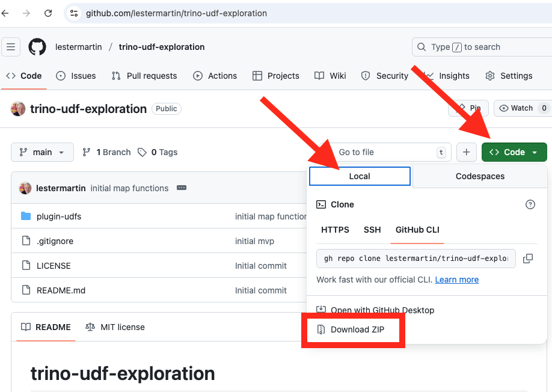The width and height of the screenshot is (552, 392).
Task: Click the help icon beside Clone
Action: coord(530,204)
